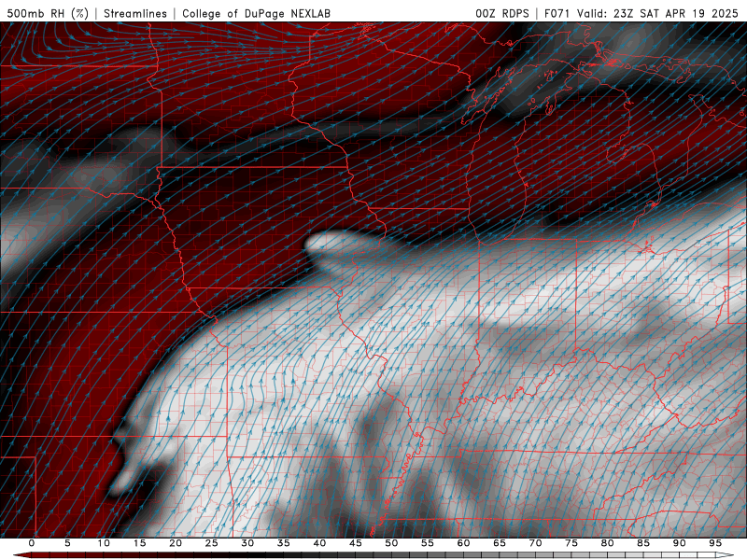Click the colorbar label "80"

click(x=607, y=543)
